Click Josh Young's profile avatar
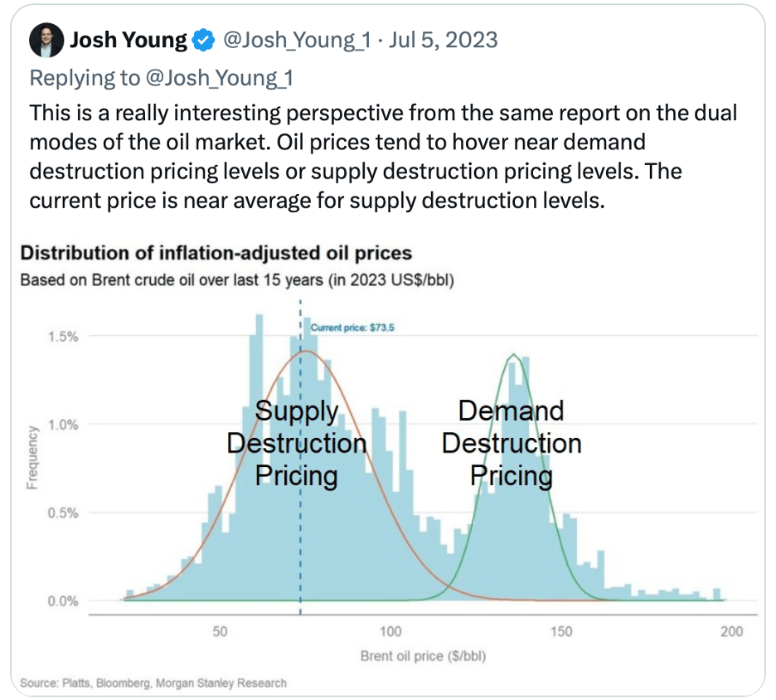Image resolution: width=776 pixels, height=700 pixels. click(46, 40)
